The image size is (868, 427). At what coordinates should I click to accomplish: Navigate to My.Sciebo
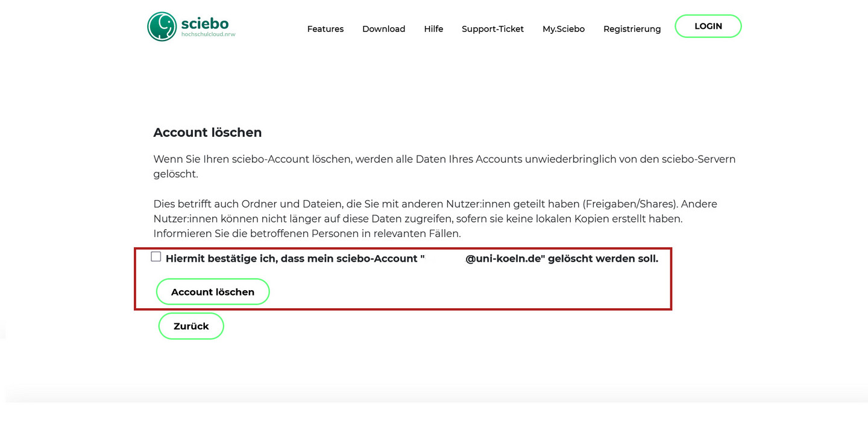(x=564, y=29)
